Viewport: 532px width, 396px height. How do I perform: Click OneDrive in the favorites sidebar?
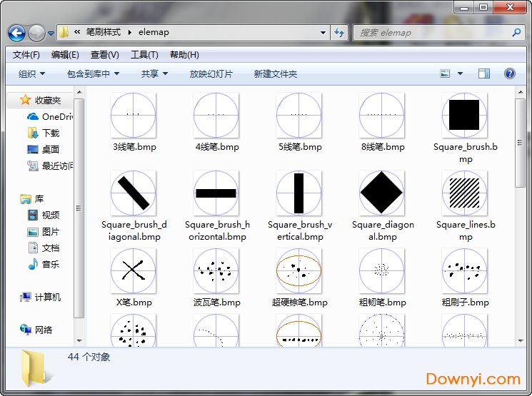[56, 116]
